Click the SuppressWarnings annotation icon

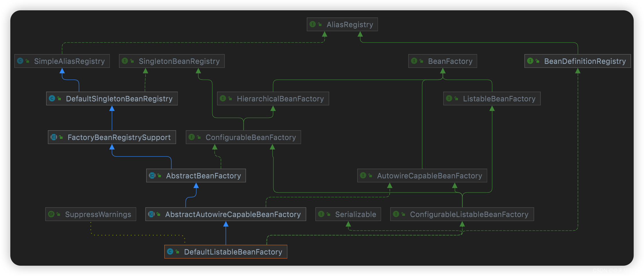pos(51,214)
